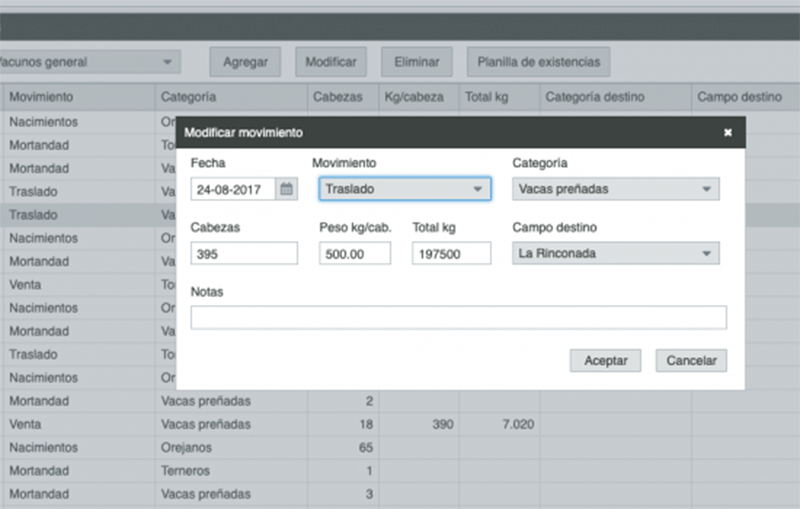Sort by Categoría column header

click(231, 97)
